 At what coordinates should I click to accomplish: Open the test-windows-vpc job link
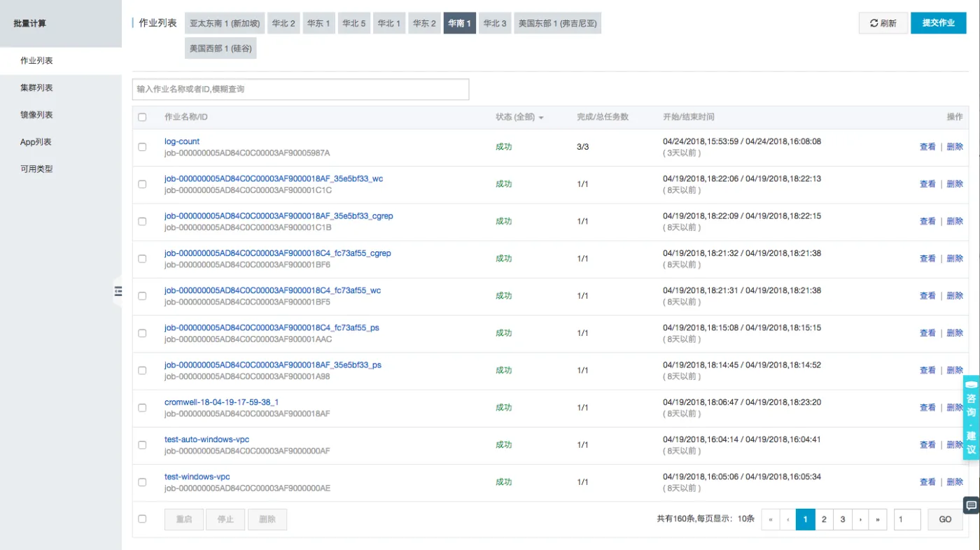coord(197,477)
